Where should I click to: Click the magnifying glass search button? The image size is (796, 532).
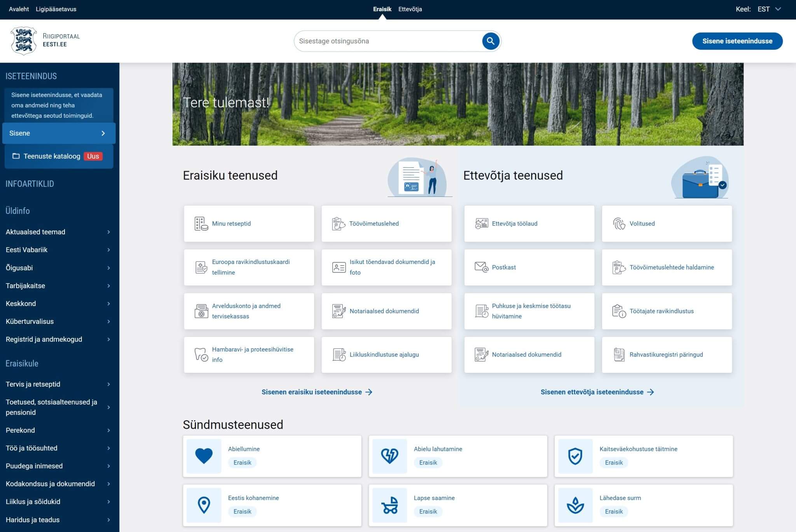491,41
